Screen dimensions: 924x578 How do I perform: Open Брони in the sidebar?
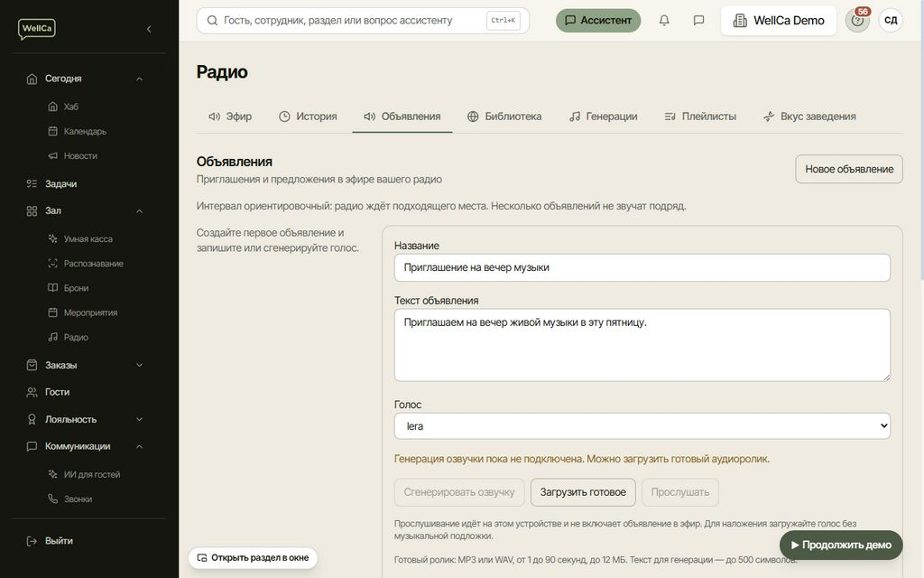pyautogui.click(x=76, y=288)
